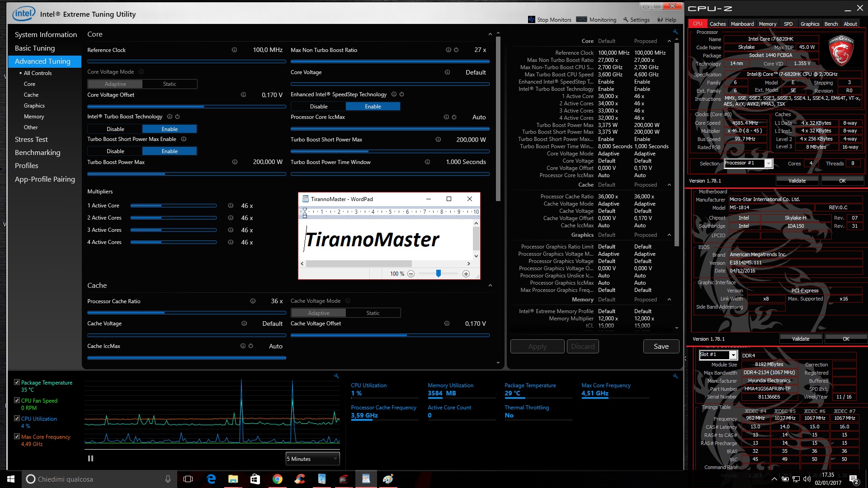Viewport: 868px width, 488px height.
Task: Open the 5 Minutes graph duration dropdown
Action: (312, 459)
